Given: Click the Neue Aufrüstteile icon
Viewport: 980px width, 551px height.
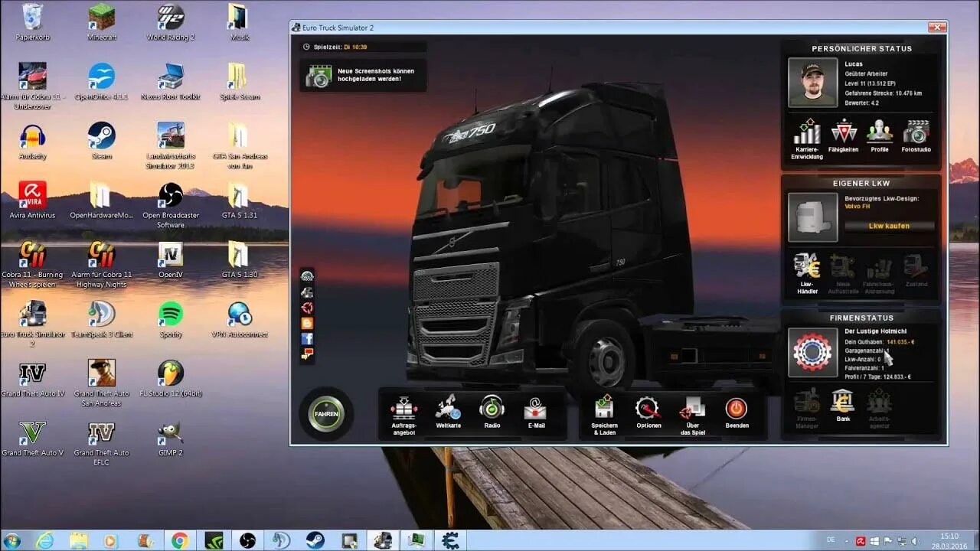Looking at the screenshot, I should (x=843, y=273).
